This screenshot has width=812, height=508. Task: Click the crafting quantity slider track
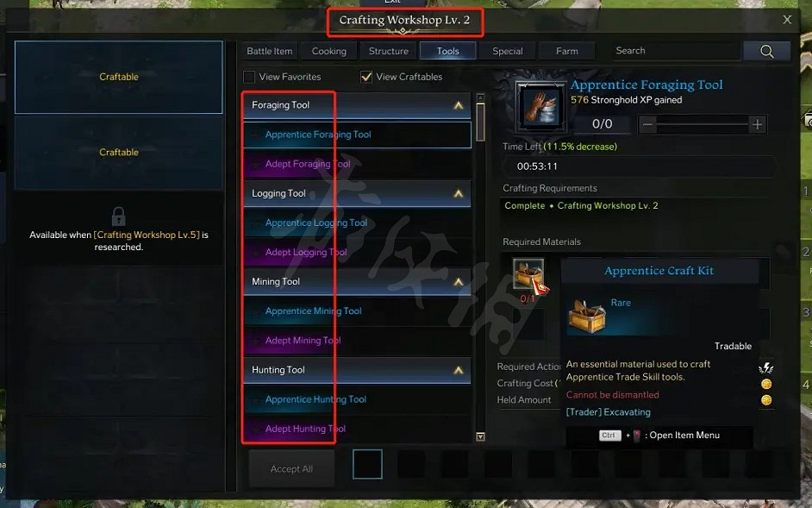click(x=703, y=124)
